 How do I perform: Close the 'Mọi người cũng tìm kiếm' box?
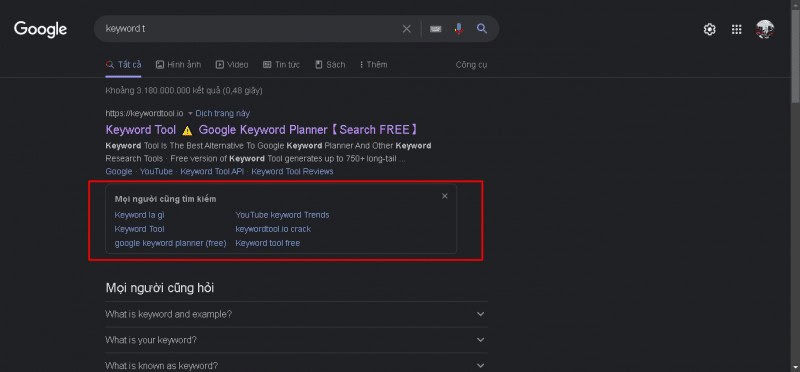tap(444, 196)
